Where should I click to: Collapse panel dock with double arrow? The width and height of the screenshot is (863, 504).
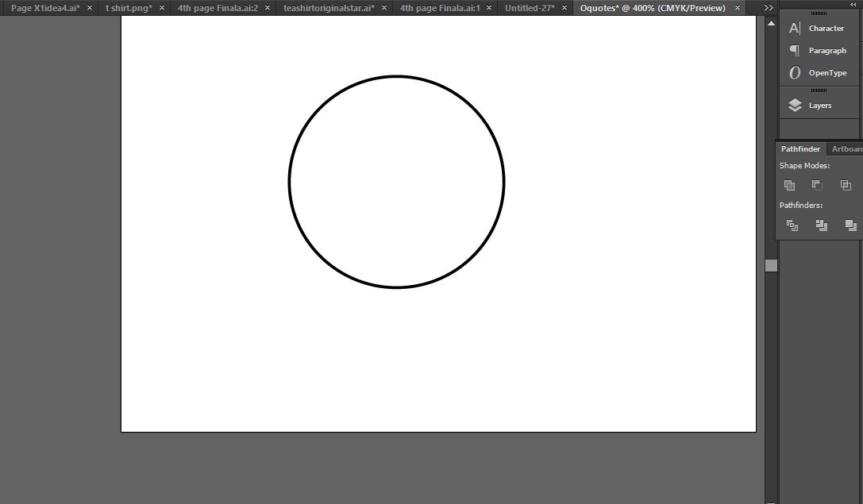pos(853,5)
